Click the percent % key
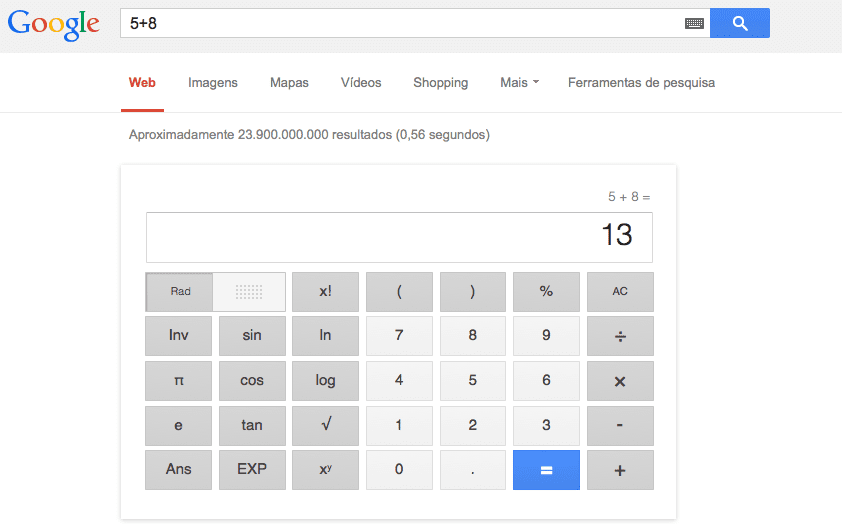 546,292
